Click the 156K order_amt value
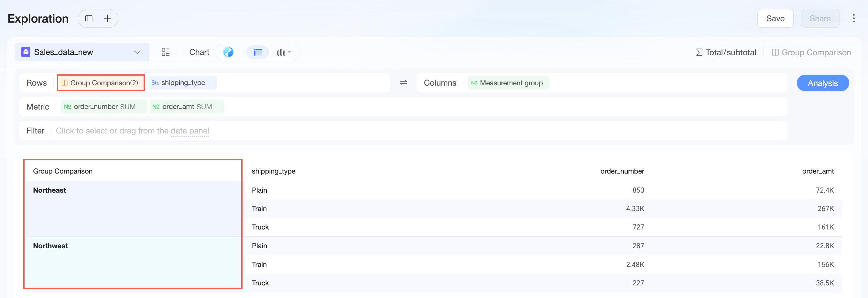Viewport: 868px width, 298px height. (826, 265)
